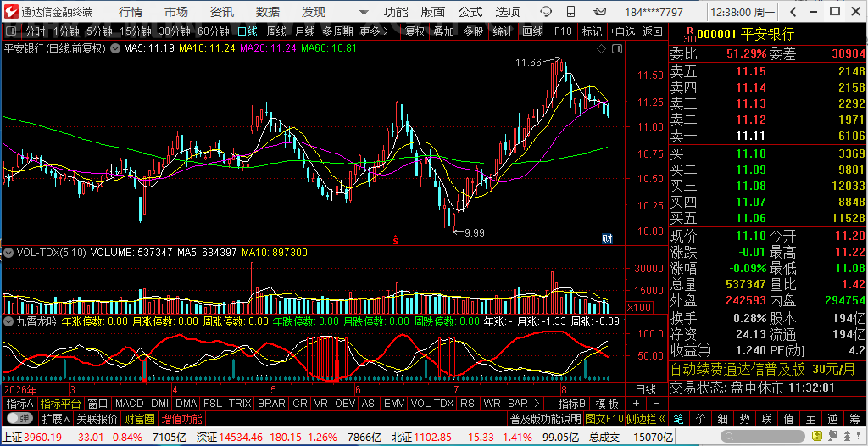Click the red S marker under the chart
This screenshot has height=446, width=868.
click(x=396, y=240)
